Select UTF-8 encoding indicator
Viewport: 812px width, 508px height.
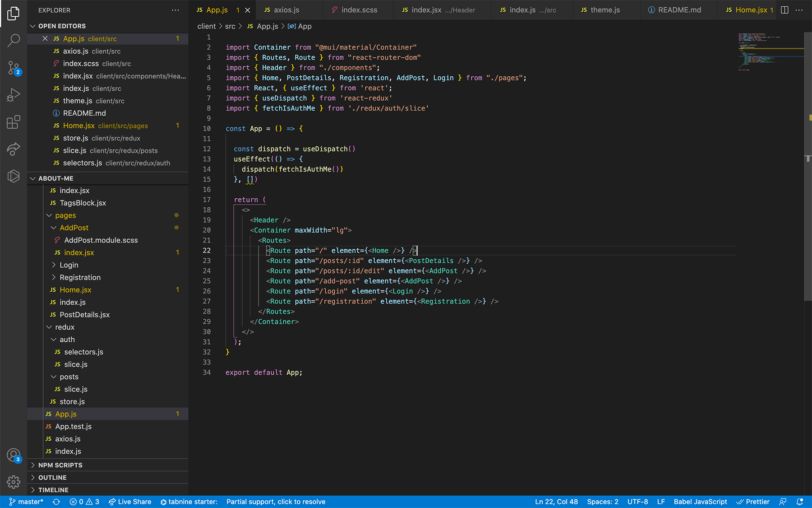(x=637, y=502)
